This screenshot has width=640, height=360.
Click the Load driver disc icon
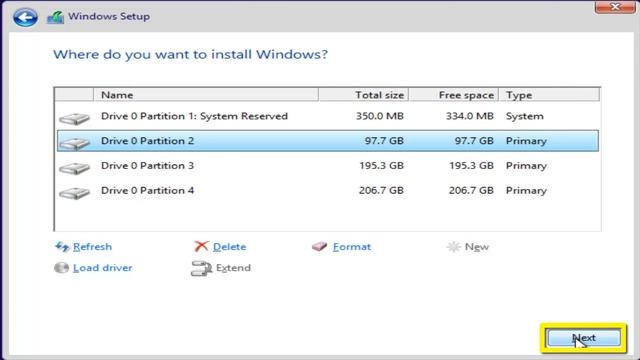tap(61, 268)
